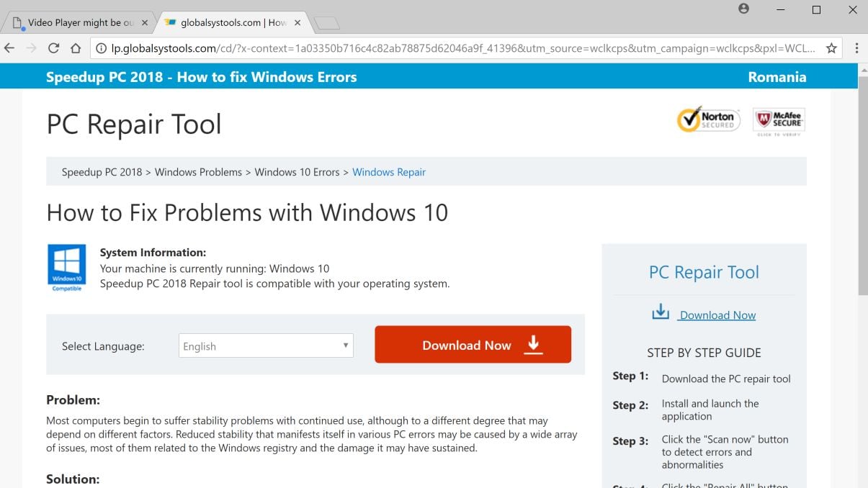Click the System Information label

[153, 253]
